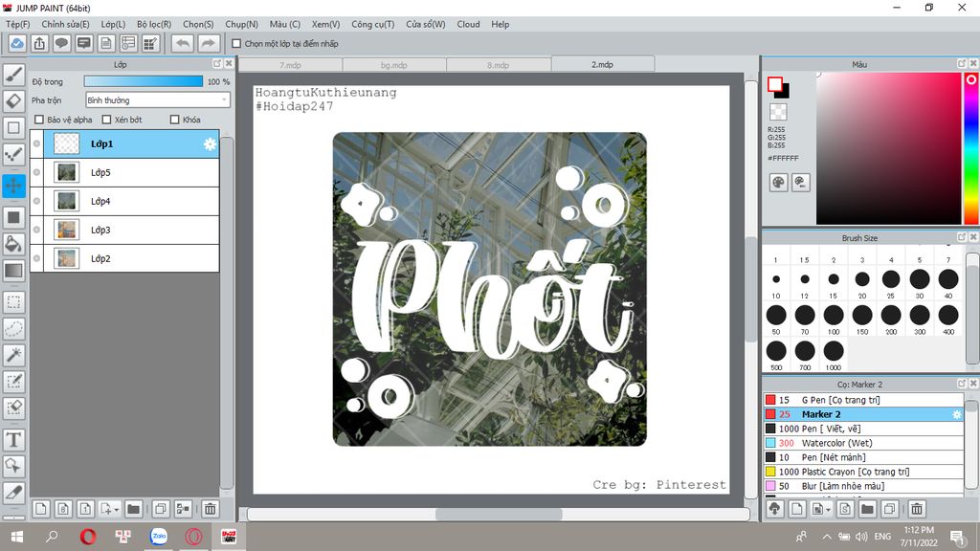980x551 pixels.
Task: Toggle visibility of layer Lớp1
Action: click(37, 143)
